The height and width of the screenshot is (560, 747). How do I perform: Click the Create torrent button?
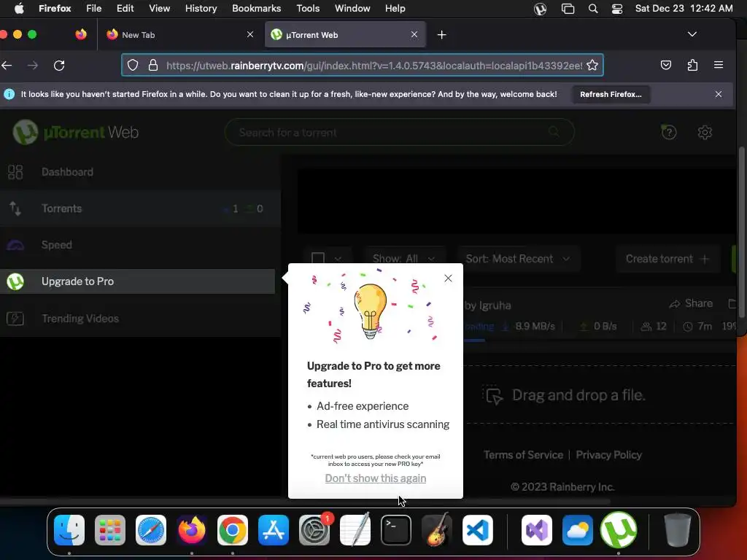point(667,259)
